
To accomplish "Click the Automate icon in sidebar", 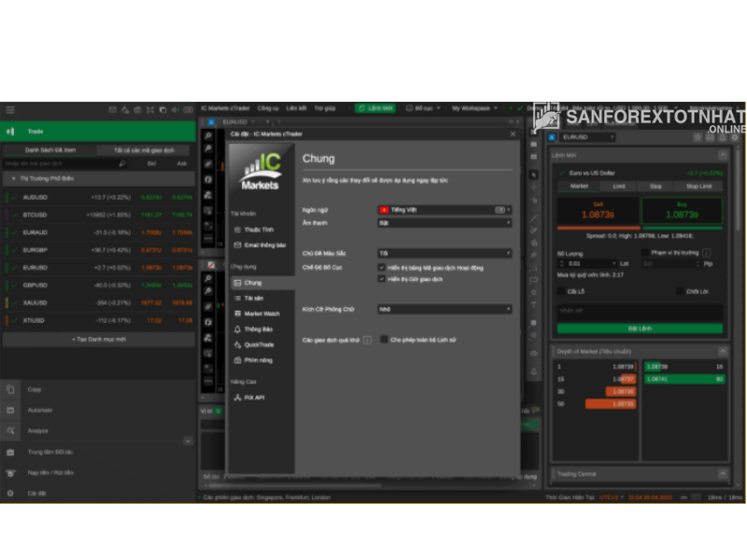I will (10, 410).
